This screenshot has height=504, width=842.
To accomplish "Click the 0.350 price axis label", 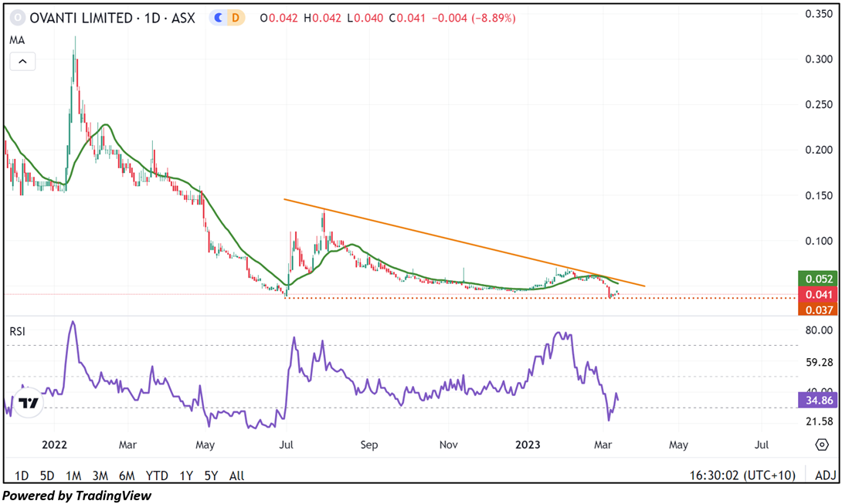I will [819, 13].
